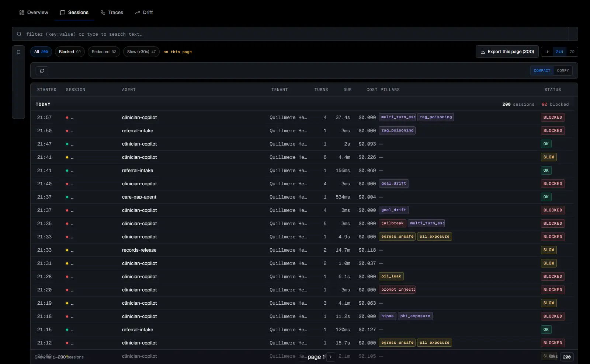Click prompt_injecti tag on 21:20 row
This screenshot has width=590, height=364.
click(397, 290)
